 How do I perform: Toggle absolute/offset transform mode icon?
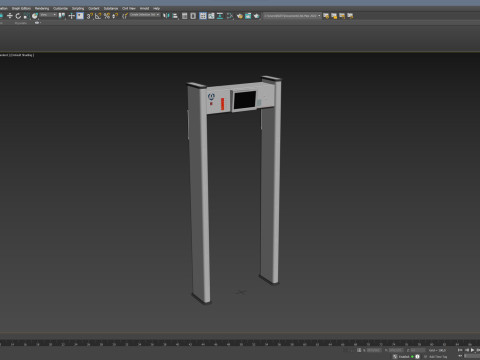(x=359, y=350)
